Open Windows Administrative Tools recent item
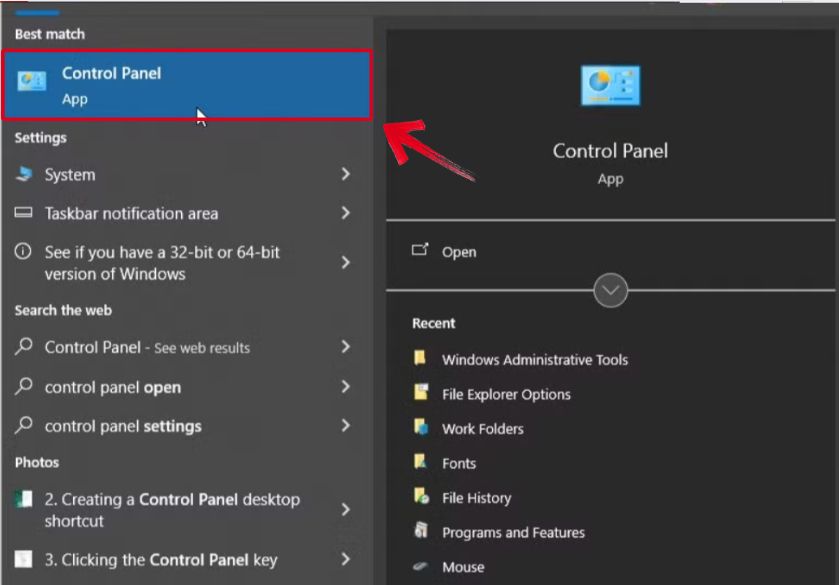 [x=535, y=360]
